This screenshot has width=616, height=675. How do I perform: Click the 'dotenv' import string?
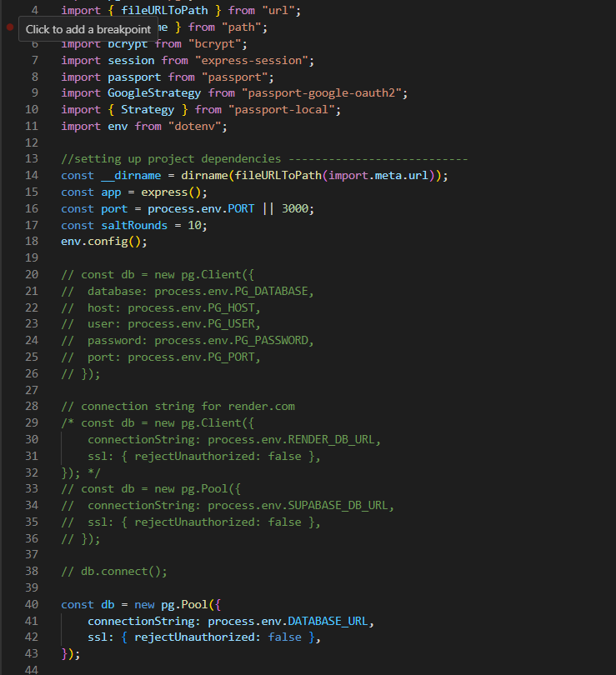click(x=194, y=126)
